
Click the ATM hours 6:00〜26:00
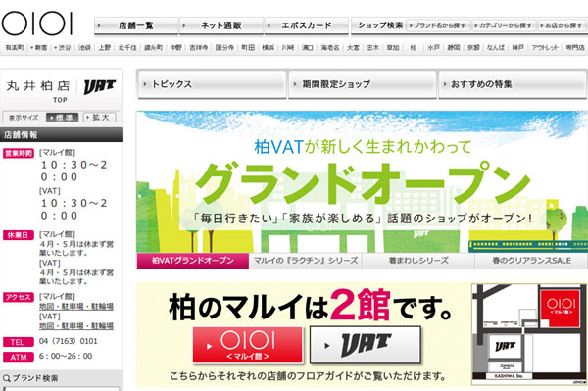point(66,356)
